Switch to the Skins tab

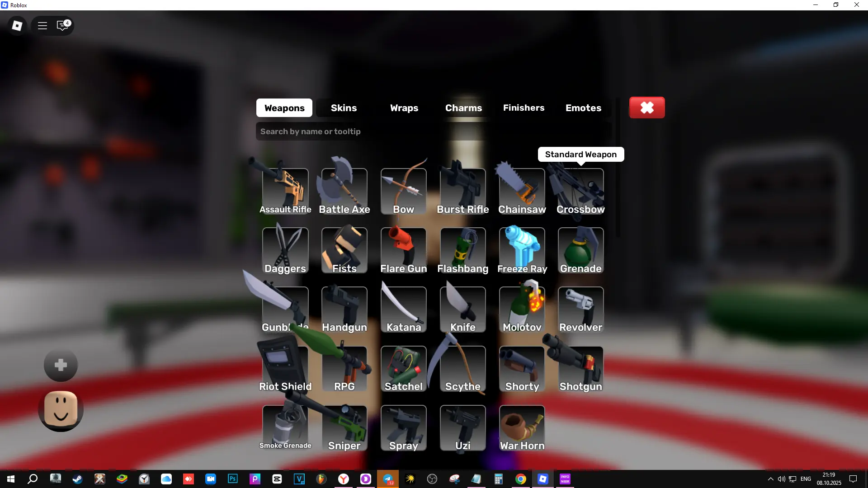point(344,108)
